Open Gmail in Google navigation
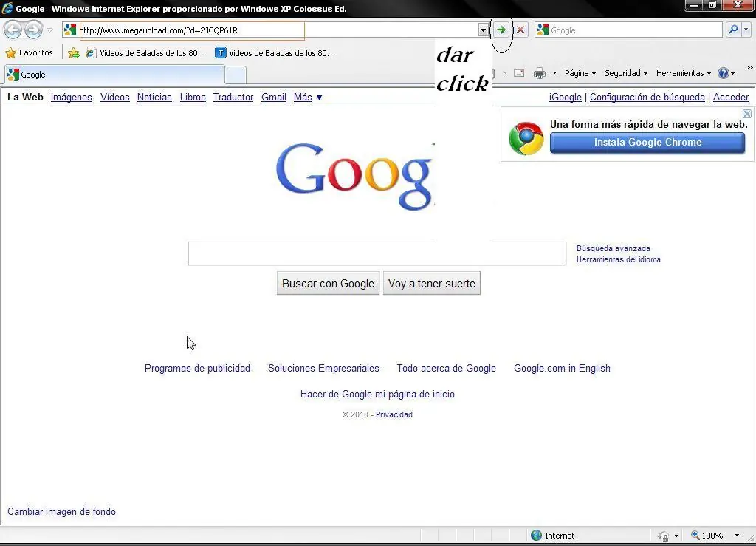 (x=274, y=97)
